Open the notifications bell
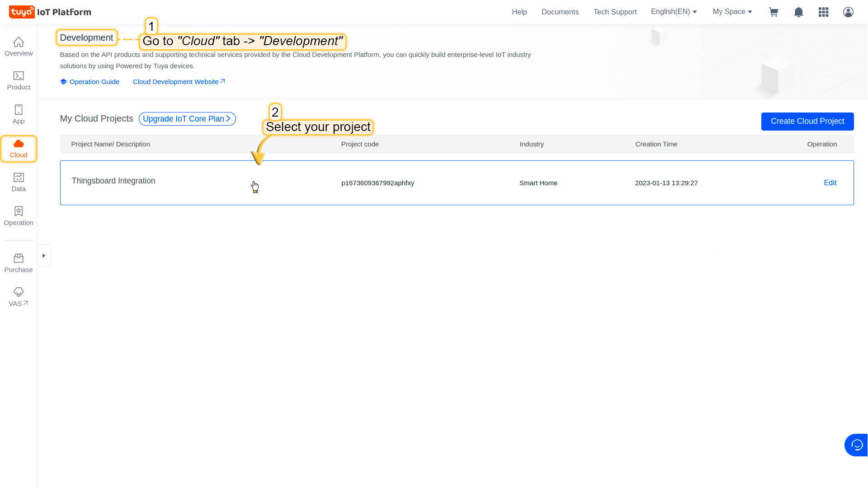Image resolution: width=868 pixels, height=488 pixels. pos(798,12)
